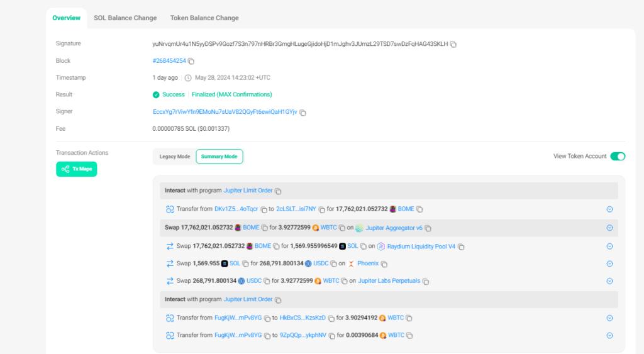Copy the transaction signature
Viewport: 644px width, 354px height.
coord(453,45)
